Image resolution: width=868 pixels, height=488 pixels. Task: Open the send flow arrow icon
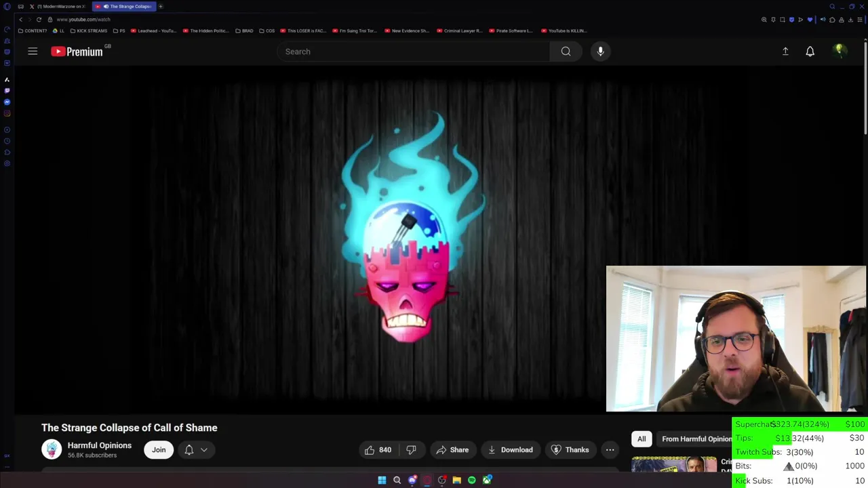[800, 20]
